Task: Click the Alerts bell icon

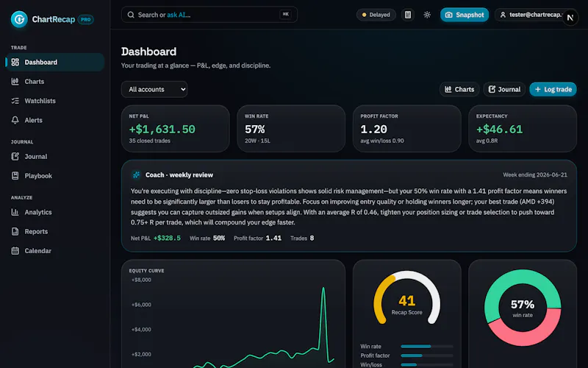Action: (x=15, y=120)
